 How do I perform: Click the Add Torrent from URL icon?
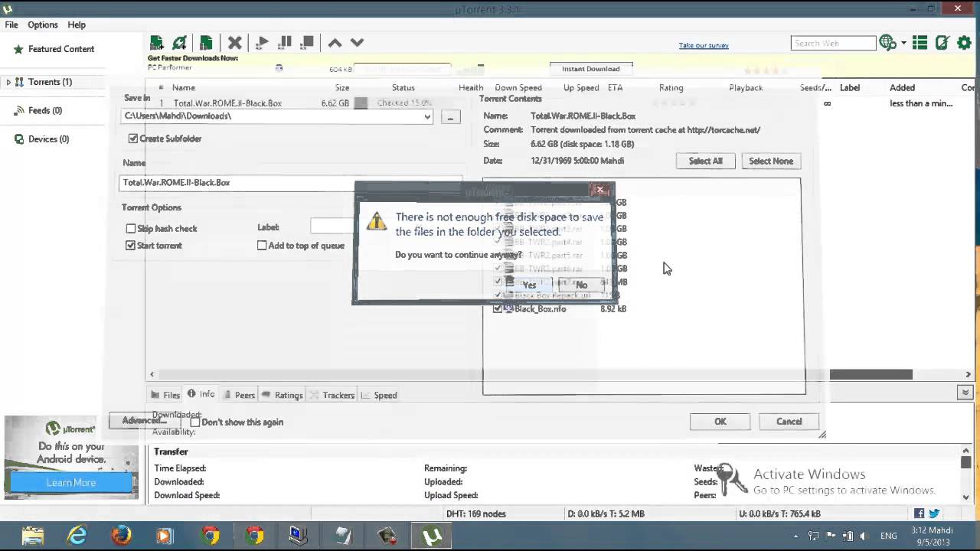point(180,43)
